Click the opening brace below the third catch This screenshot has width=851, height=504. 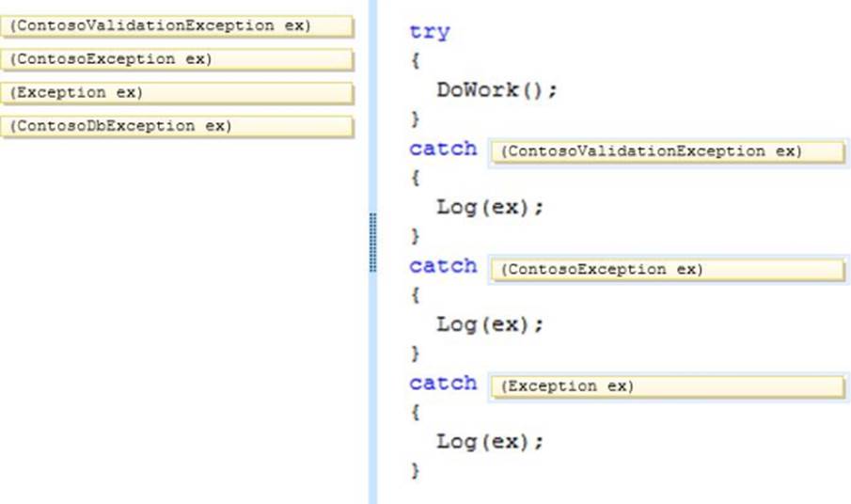click(416, 412)
